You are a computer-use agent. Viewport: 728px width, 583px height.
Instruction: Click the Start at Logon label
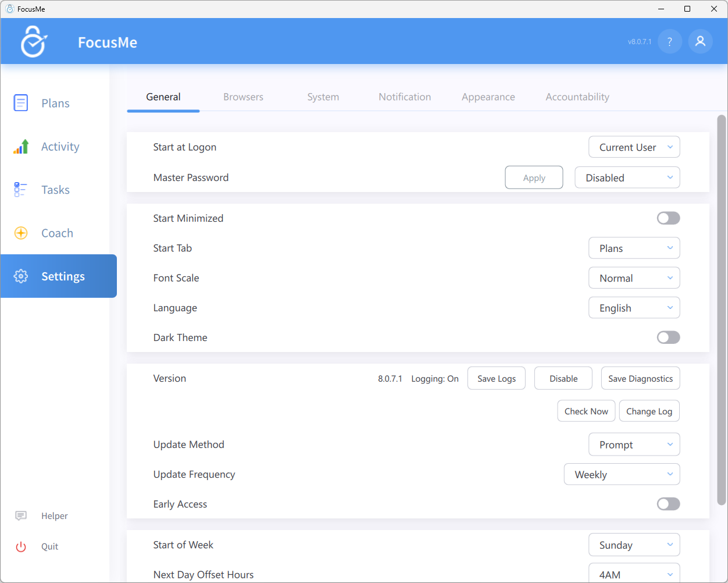pyautogui.click(x=185, y=147)
